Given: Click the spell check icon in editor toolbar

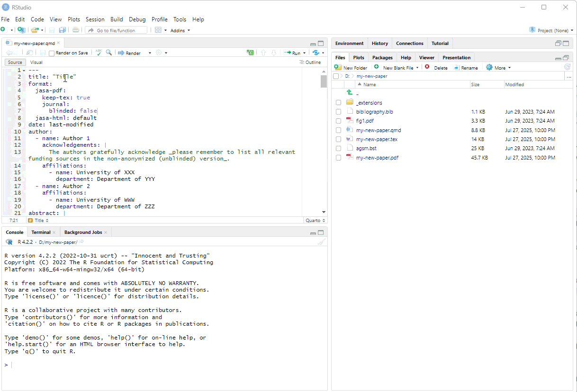Looking at the screenshot, I should tap(99, 53).
